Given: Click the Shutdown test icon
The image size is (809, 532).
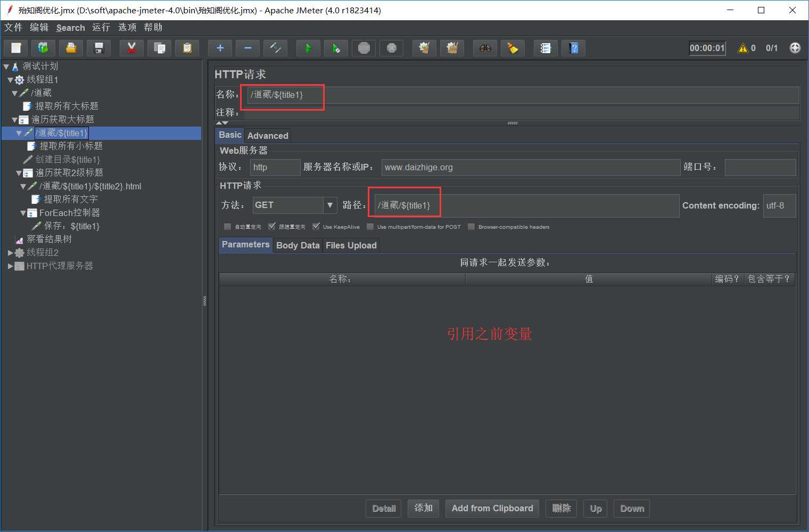Looking at the screenshot, I should pos(392,48).
